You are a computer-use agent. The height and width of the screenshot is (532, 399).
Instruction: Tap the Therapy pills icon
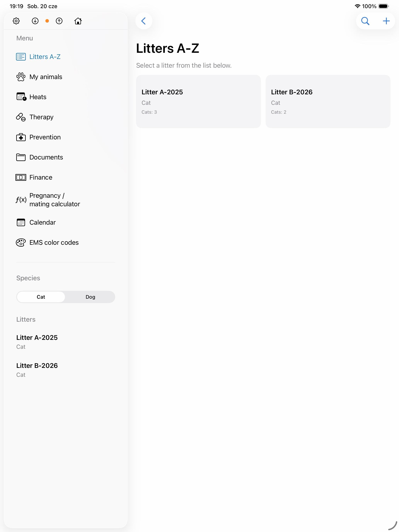[x=21, y=117]
